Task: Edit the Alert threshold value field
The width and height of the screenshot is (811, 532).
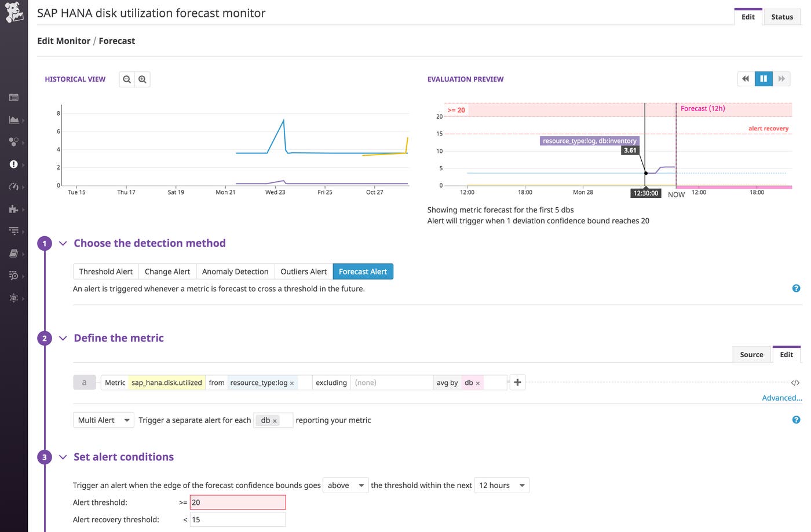Action: [238, 502]
